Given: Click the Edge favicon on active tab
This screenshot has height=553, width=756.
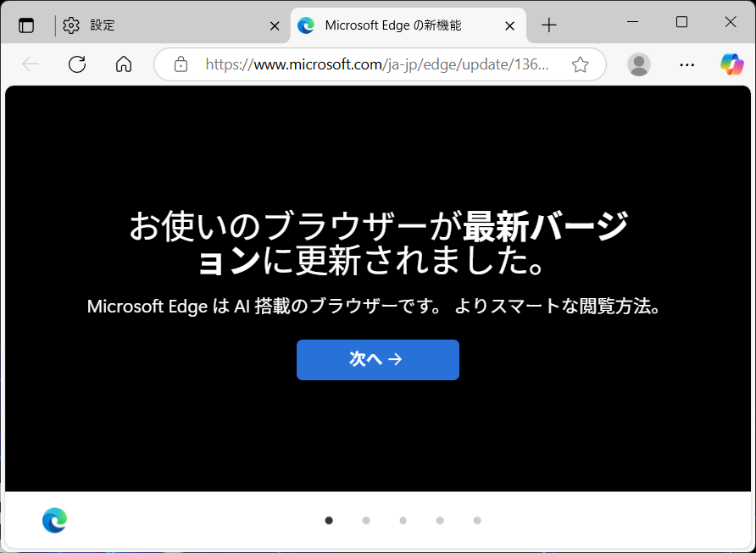Looking at the screenshot, I should [306, 25].
